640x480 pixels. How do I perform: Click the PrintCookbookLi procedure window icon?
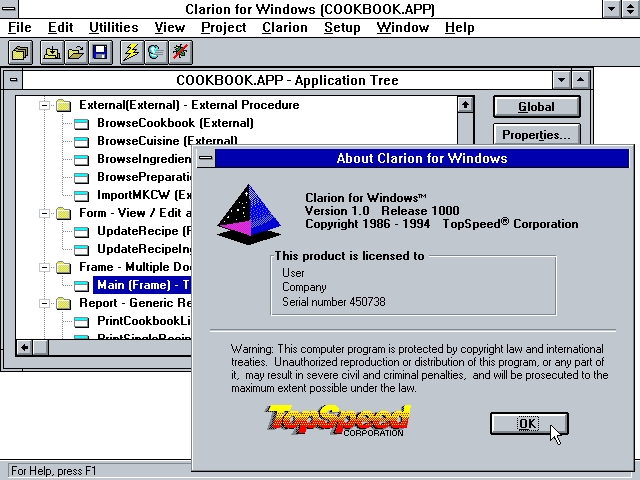(x=81, y=322)
